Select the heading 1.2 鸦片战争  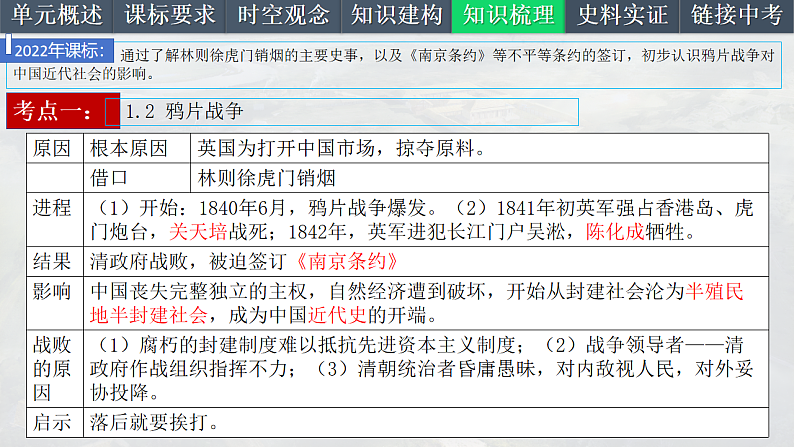point(184,111)
